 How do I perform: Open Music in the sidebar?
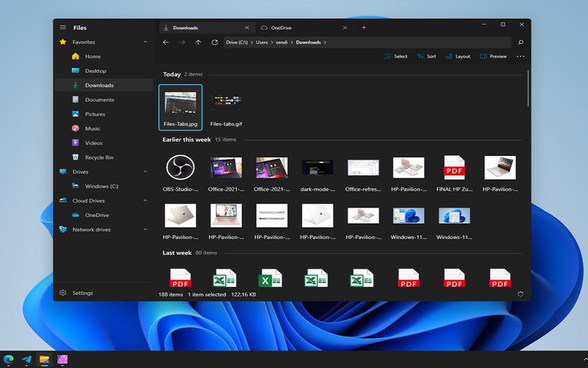click(104, 128)
